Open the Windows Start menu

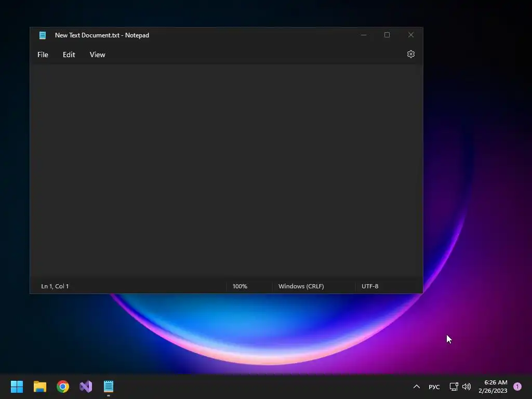[17, 387]
